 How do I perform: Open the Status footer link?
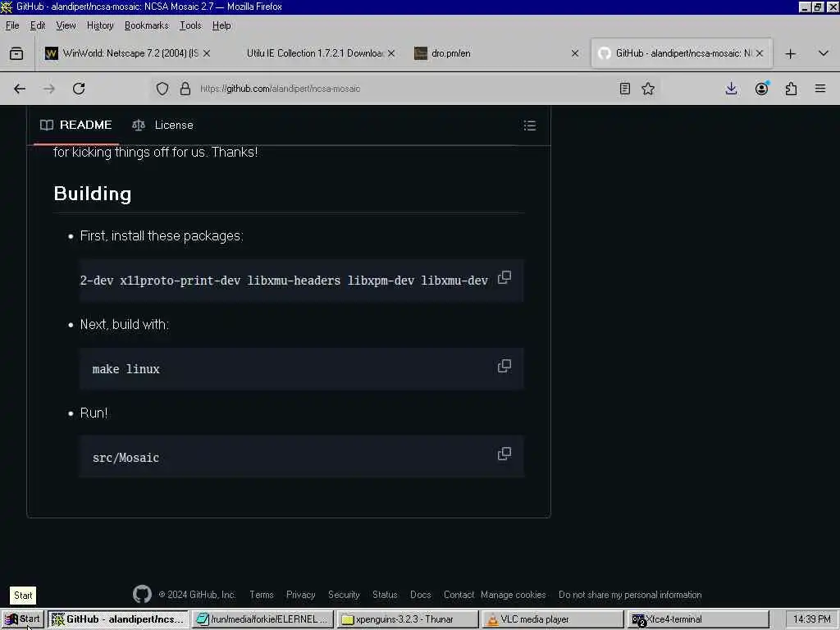click(385, 595)
